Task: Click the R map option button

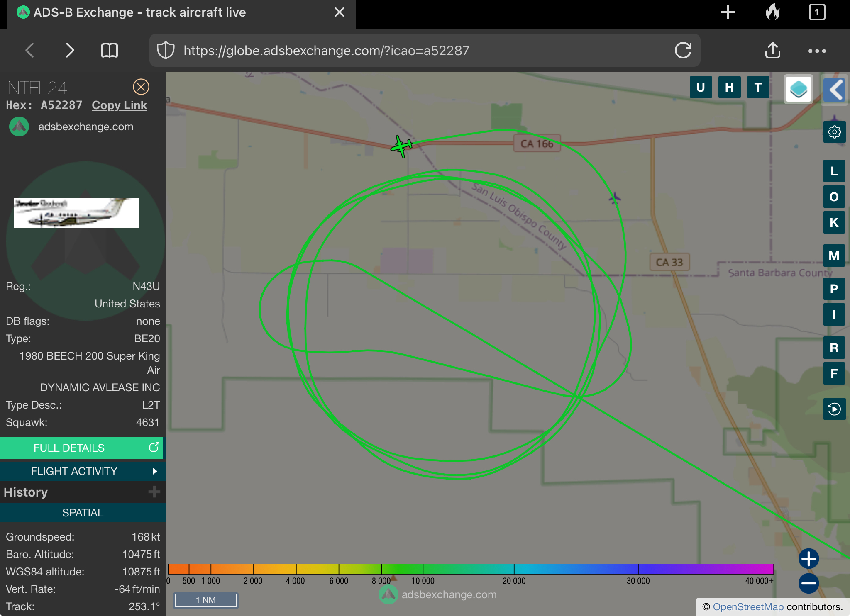Action: click(834, 348)
